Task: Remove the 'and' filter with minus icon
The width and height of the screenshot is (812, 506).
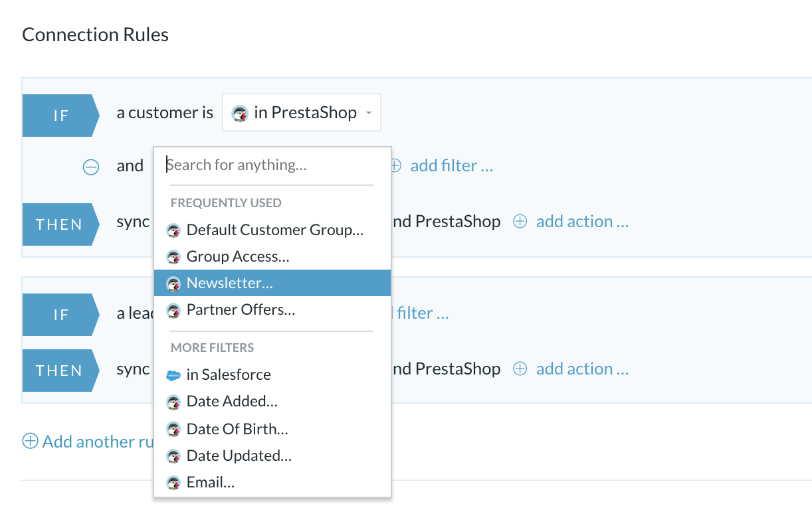Action: [x=90, y=167]
